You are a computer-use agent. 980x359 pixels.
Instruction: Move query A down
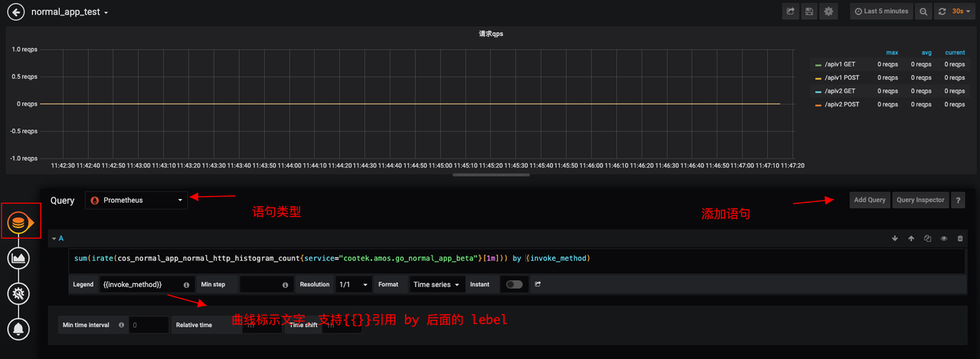895,239
